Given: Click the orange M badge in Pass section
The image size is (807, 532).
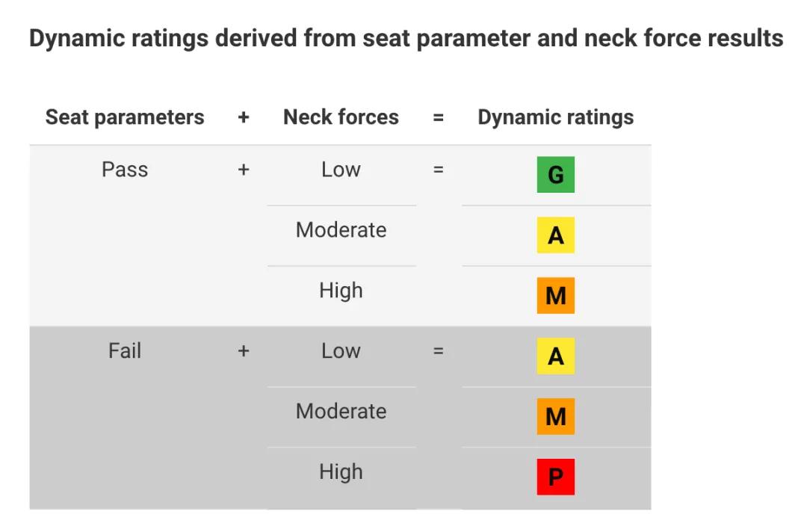Looking at the screenshot, I should pyautogui.click(x=555, y=295).
